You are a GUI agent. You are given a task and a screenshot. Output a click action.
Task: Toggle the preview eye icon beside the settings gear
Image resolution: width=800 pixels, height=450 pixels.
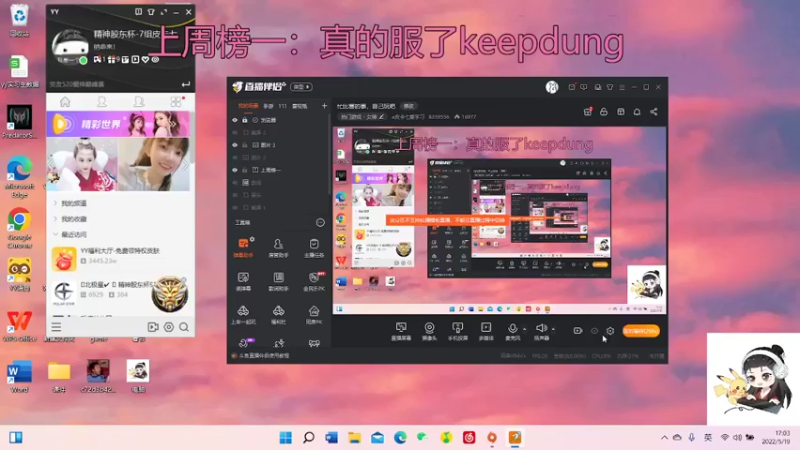[594, 331]
